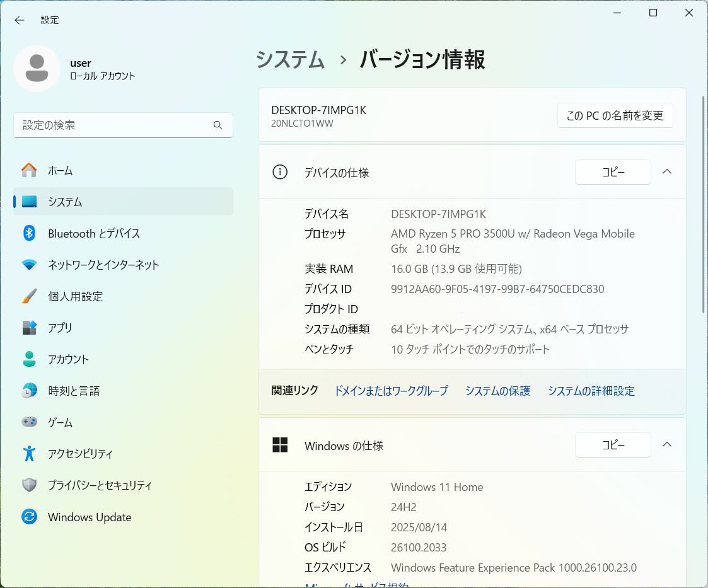Open システムの詳細設定 link
708x588 pixels.
click(x=591, y=391)
